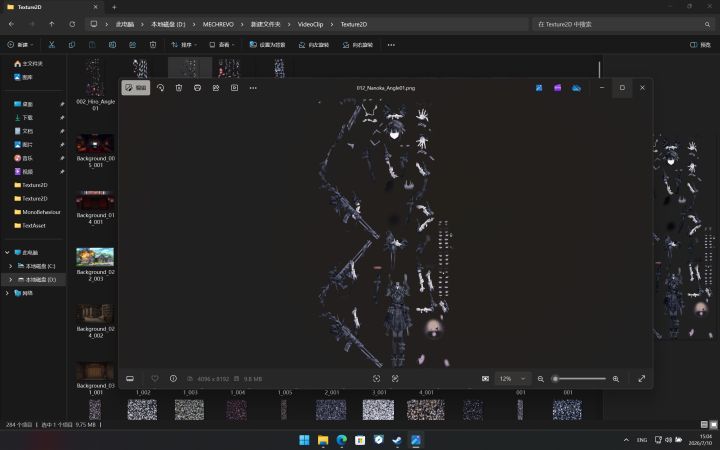Click the fit-to-window icon beside 12%
Screen dimensions: 720x450
[485, 378]
